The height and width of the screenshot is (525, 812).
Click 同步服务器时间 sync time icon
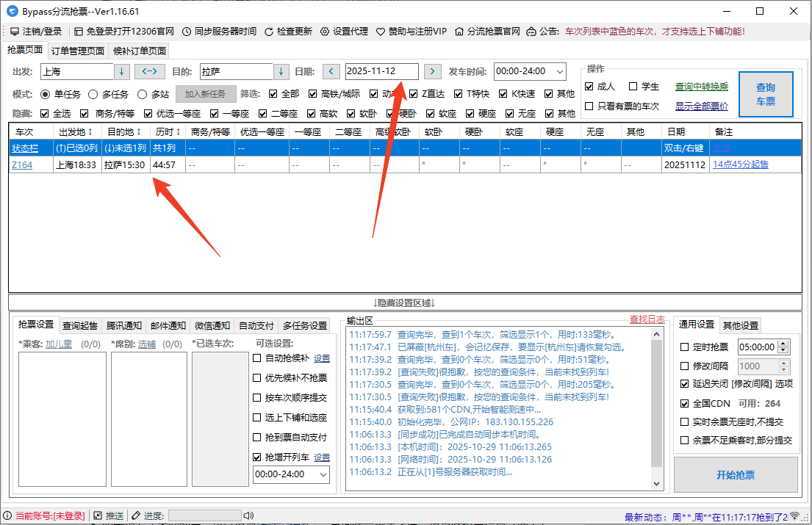tap(187, 32)
